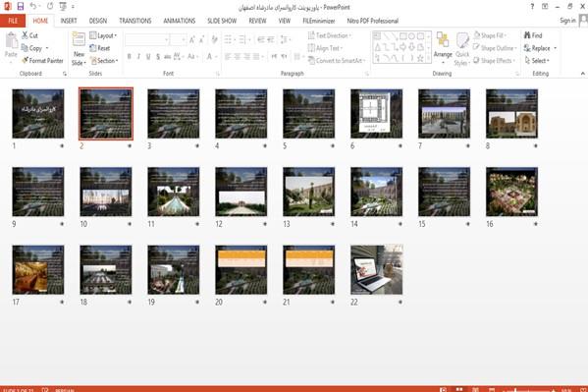Select slide 1 title thumbnail
The width and height of the screenshot is (588, 392).
38,113
